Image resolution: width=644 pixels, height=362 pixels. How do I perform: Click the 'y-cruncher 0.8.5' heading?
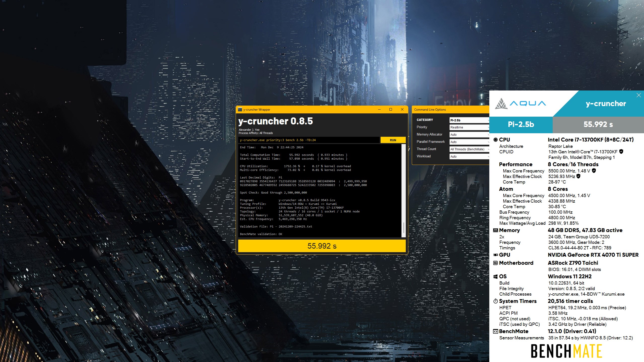coord(275,121)
